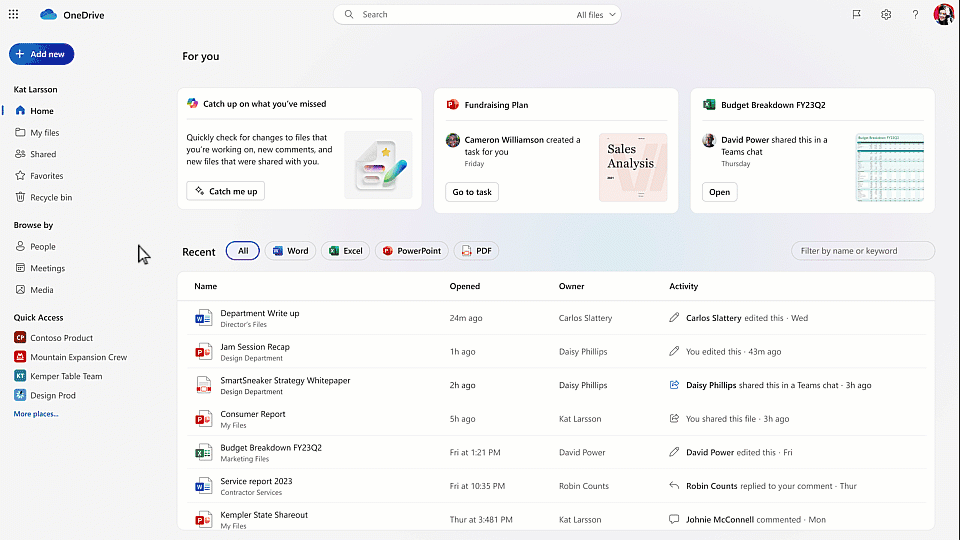Open the Kempler State Shareout file name
The width and height of the screenshot is (960, 540).
(x=264, y=515)
